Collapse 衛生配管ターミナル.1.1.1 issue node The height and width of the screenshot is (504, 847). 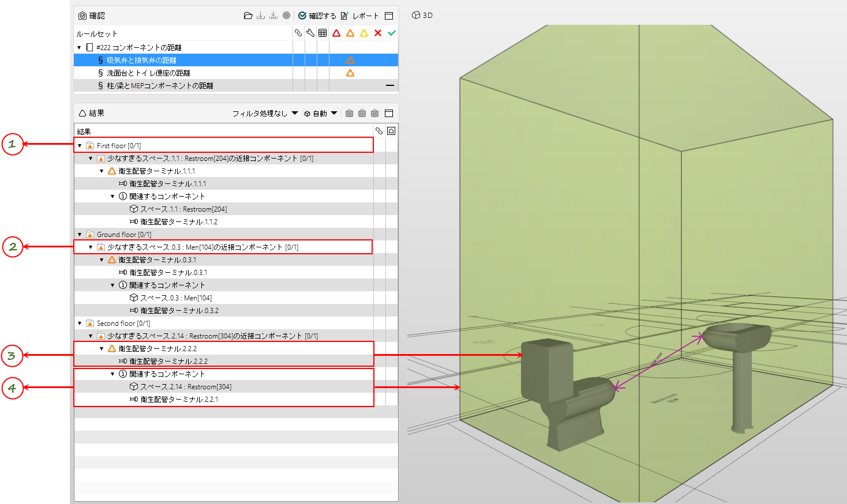102,171
